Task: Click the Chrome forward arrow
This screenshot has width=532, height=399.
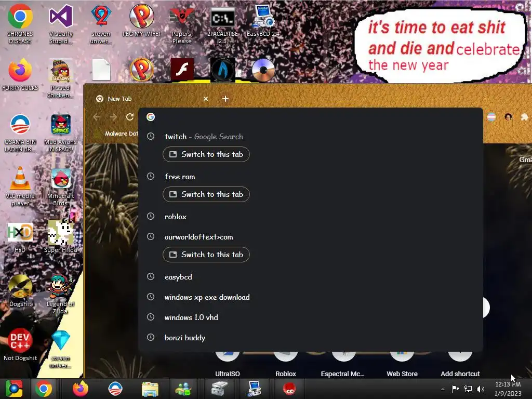Action: tap(113, 117)
